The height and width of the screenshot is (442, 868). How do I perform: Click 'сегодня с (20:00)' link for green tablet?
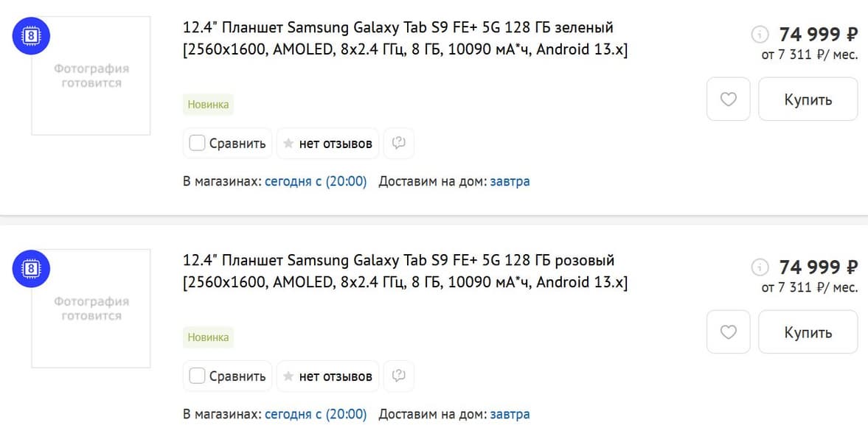[316, 181]
